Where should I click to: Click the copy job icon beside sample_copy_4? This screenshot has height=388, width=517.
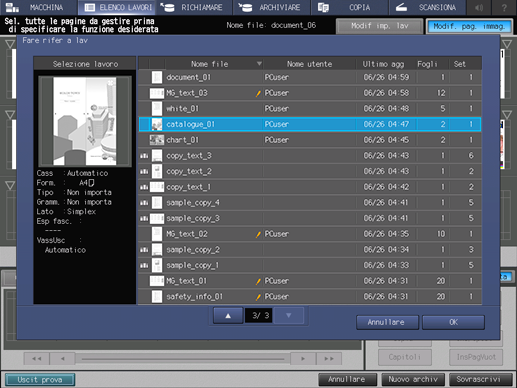[144, 203]
